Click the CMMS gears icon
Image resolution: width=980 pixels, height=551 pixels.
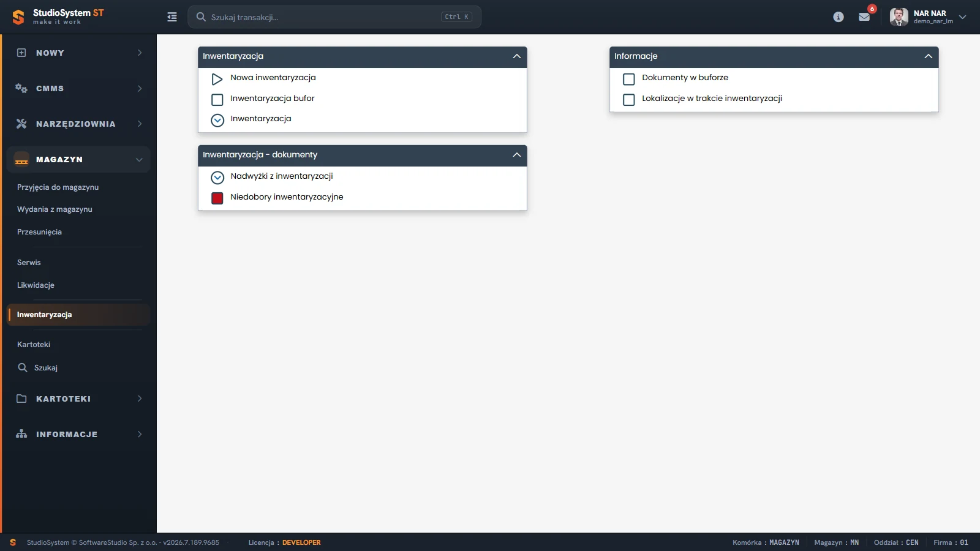coord(21,88)
